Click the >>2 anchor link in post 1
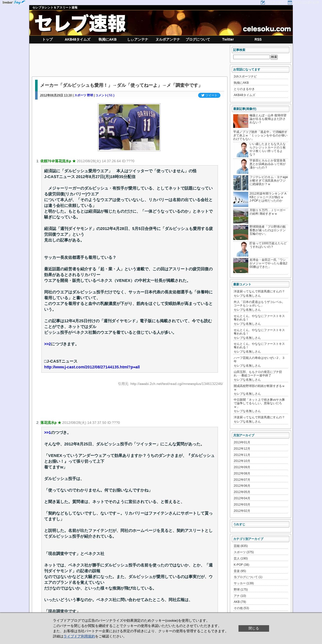The width and height of the screenshot is (322, 644). [x=47, y=344]
